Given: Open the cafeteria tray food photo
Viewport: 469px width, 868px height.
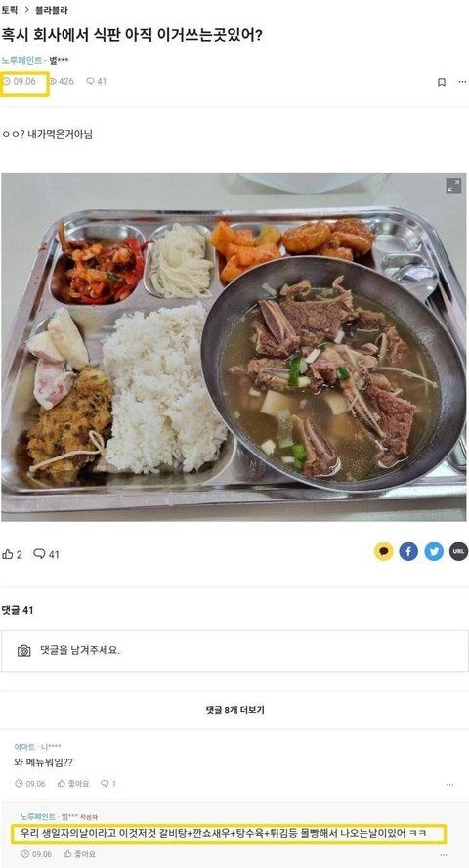Looking at the screenshot, I should coord(234,347).
